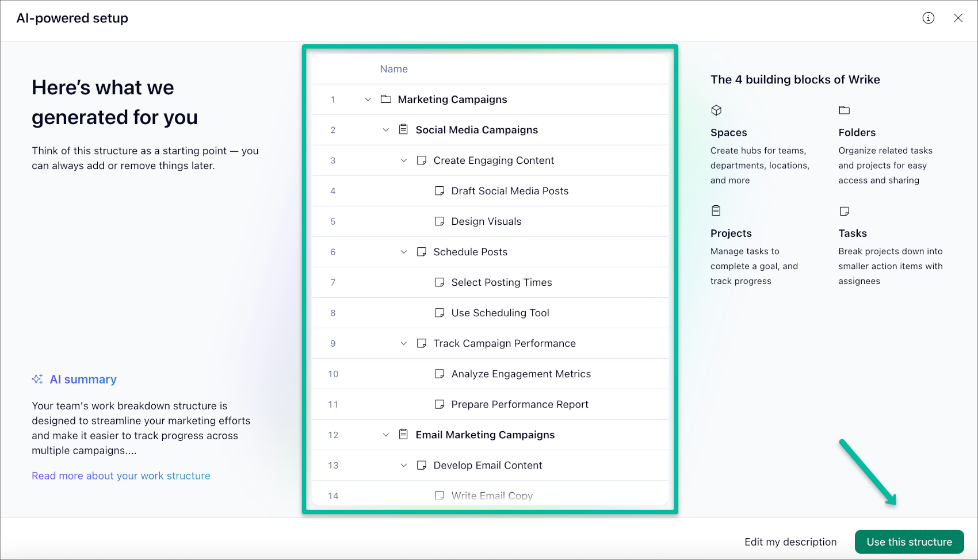
Task: Click the Draft Social Media Posts task icon
Action: [440, 191]
